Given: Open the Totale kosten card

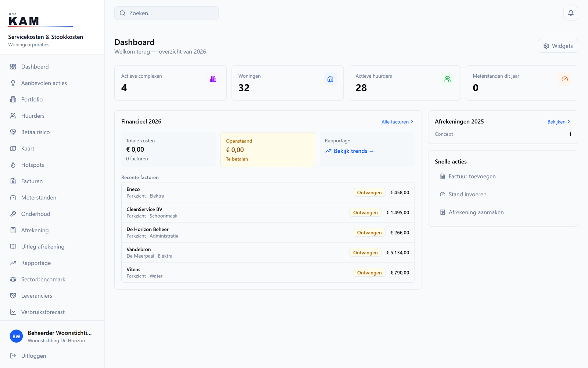Looking at the screenshot, I should pyautogui.click(x=168, y=150).
